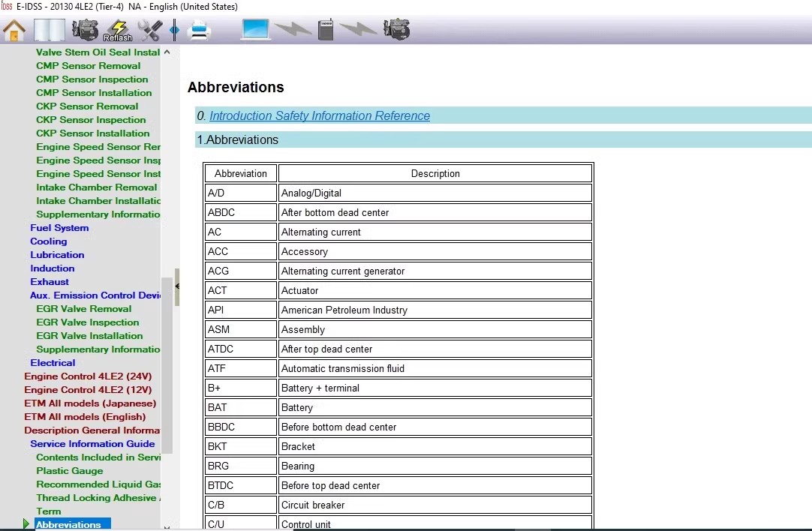The width and height of the screenshot is (812, 531).
Task: Open CKP Sensor Installation topic
Action: [93, 133]
